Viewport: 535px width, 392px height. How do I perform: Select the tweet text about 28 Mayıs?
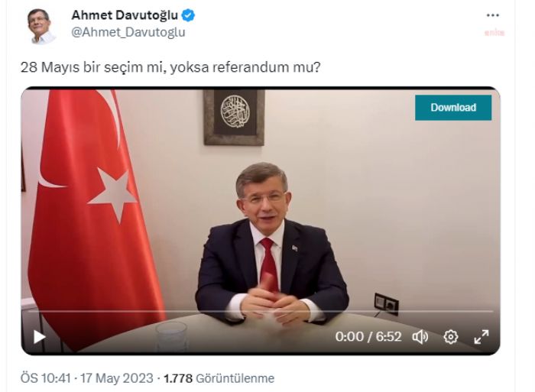170,67
